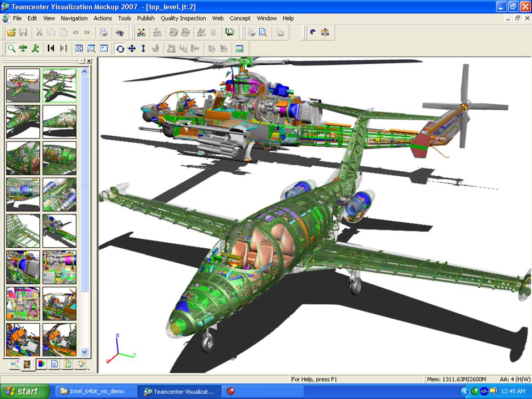Image resolution: width=532 pixels, height=399 pixels.
Task: Open the Navigation menu
Action: point(74,18)
